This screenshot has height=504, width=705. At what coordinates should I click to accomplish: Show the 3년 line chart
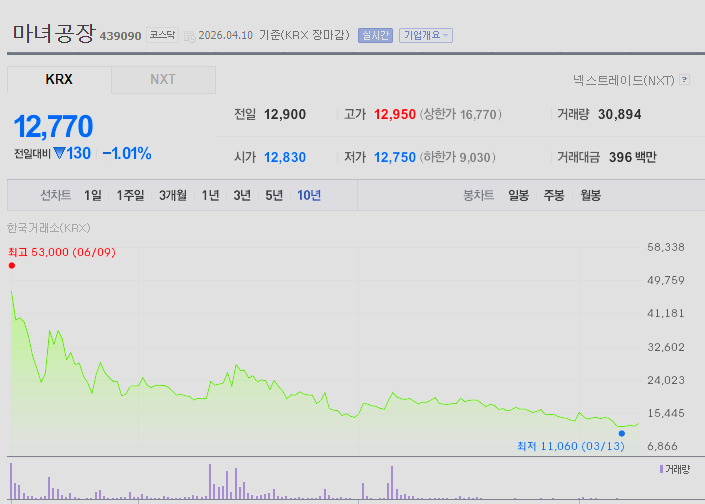pyautogui.click(x=242, y=195)
